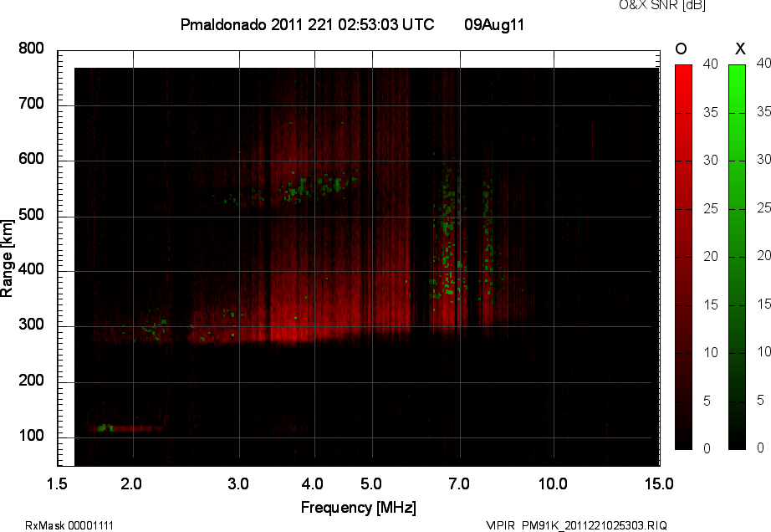Select the 500 km range tick label
771x532 pixels.
[31, 216]
